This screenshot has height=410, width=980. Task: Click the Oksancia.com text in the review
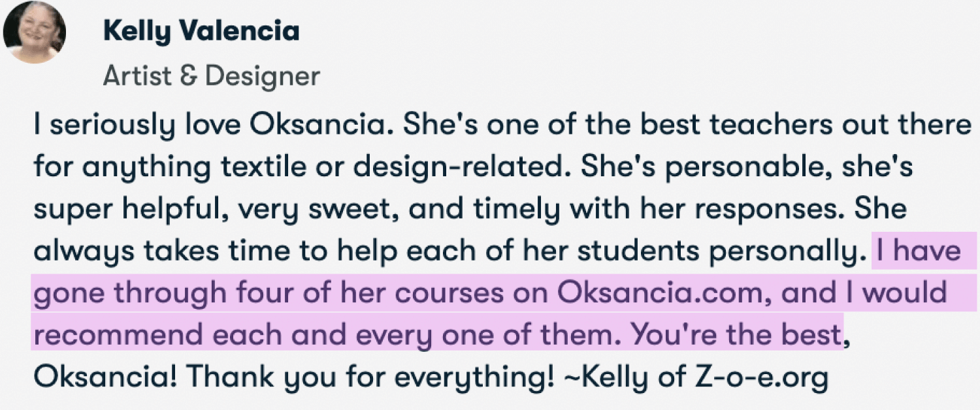point(659,292)
